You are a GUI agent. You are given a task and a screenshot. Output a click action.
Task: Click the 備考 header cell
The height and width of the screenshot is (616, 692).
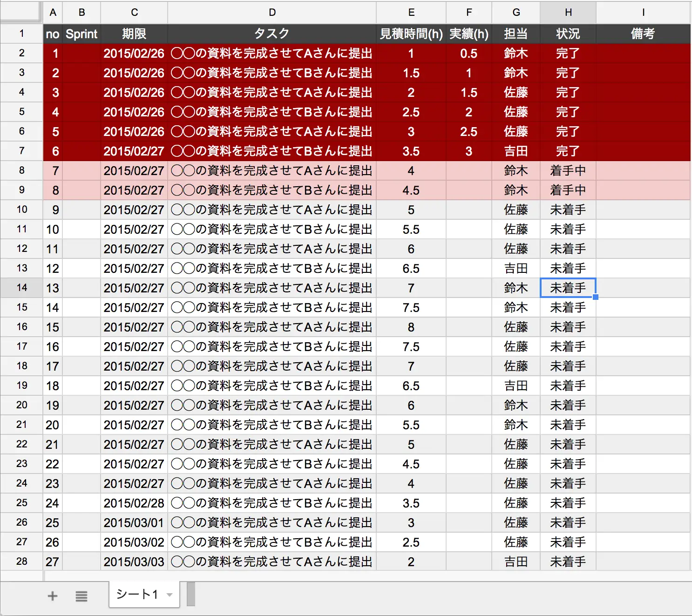coord(643,34)
